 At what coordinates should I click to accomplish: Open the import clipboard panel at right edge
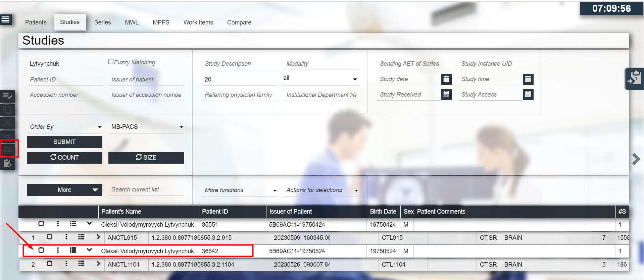click(634, 79)
